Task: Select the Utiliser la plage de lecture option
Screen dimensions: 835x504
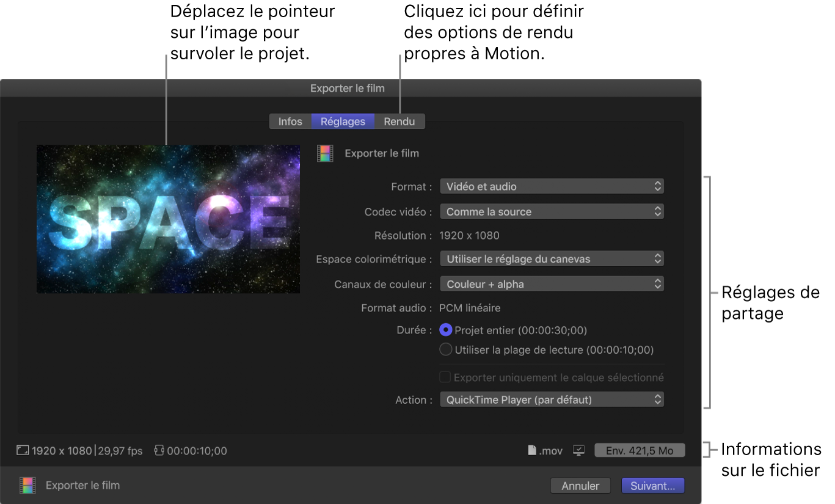Action: 445,349
